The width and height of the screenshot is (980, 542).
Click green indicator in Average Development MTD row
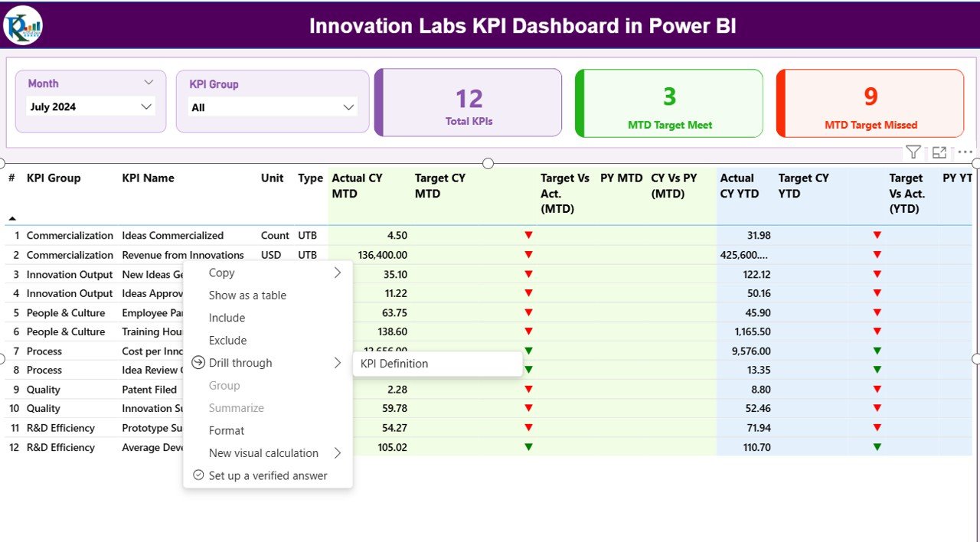[x=528, y=447]
